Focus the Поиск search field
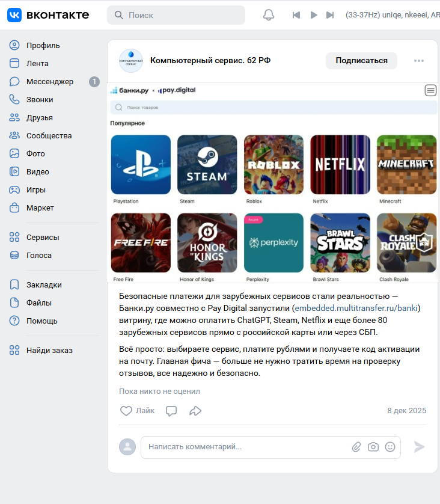Viewport: 440px width, 504px height. [x=176, y=15]
